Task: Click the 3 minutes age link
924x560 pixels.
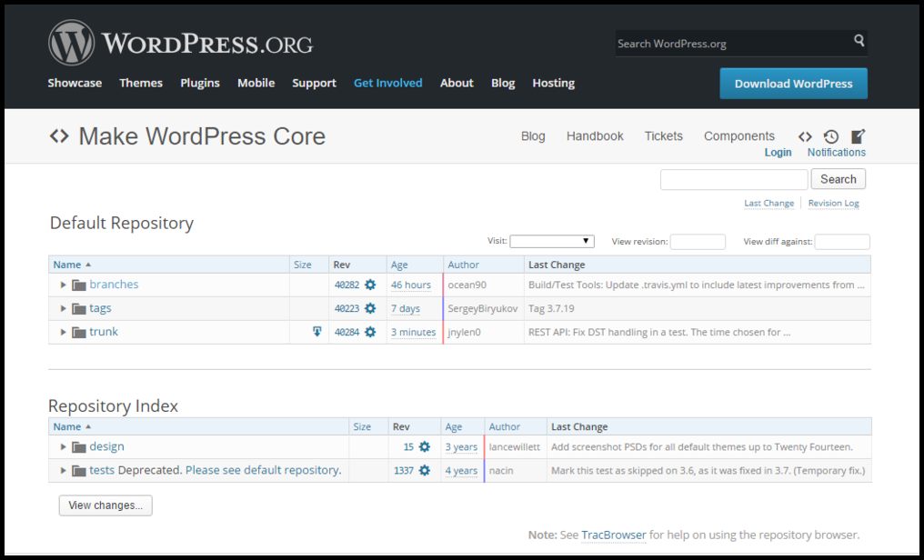Action: coord(413,332)
